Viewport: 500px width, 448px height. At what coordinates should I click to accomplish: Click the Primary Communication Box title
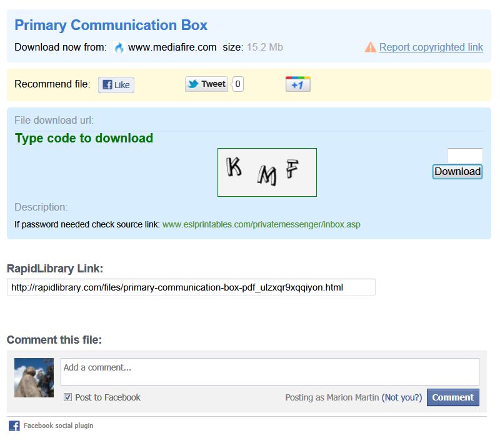pos(111,25)
